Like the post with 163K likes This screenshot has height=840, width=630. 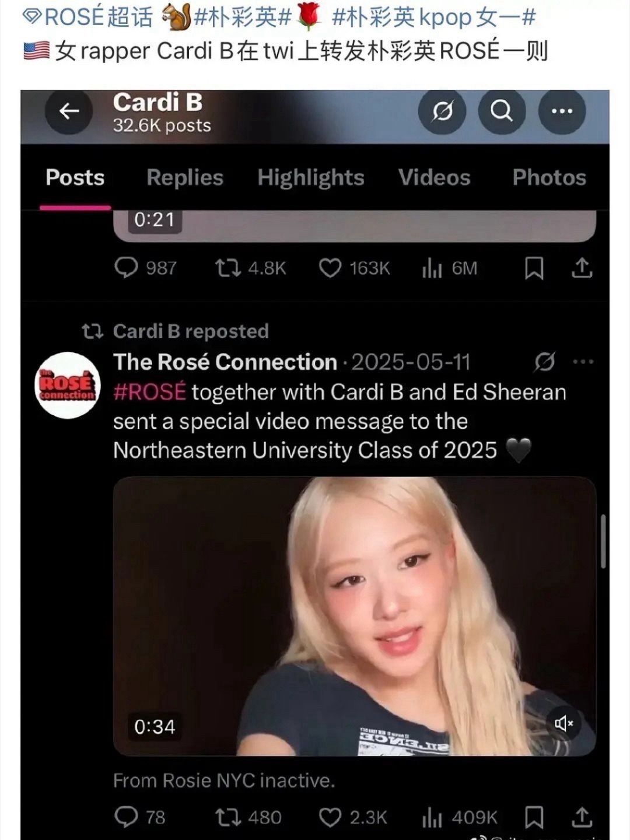[x=330, y=268]
